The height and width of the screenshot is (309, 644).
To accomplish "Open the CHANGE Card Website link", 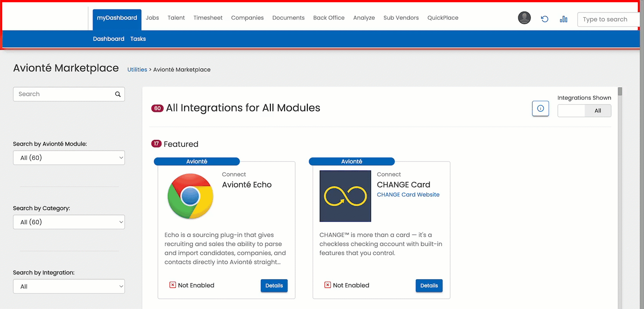I will [408, 195].
